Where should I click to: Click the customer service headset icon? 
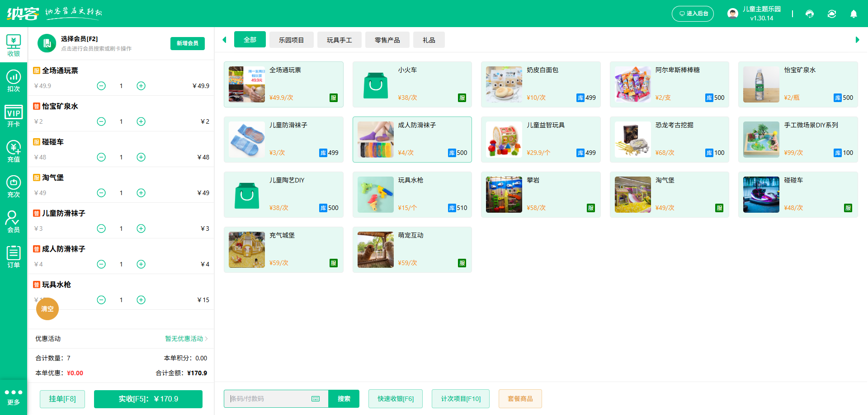pos(810,14)
